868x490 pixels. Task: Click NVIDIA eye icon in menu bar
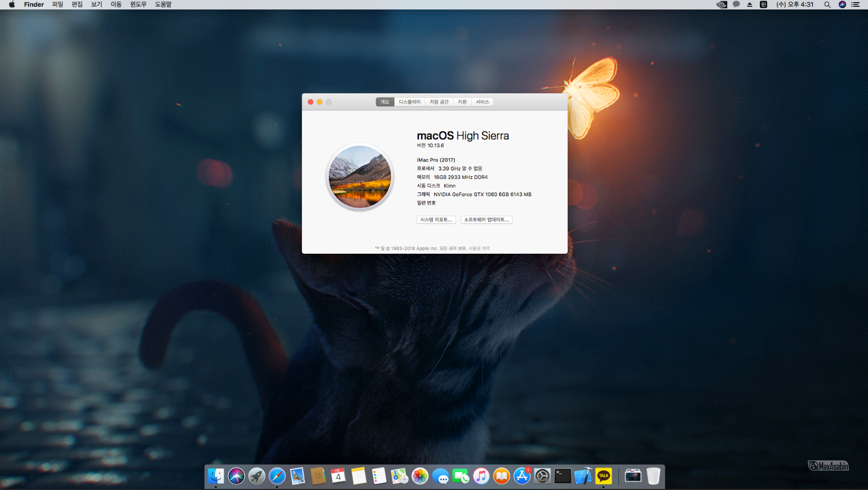[x=721, y=4]
